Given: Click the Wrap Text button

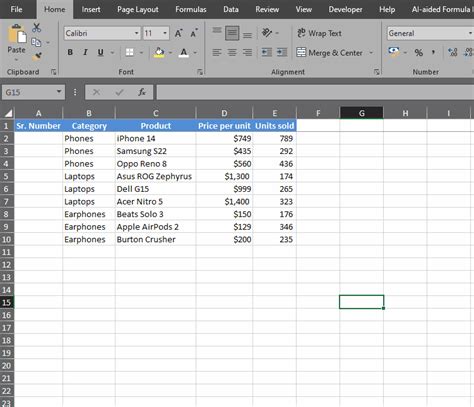Looking at the screenshot, I should [319, 33].
